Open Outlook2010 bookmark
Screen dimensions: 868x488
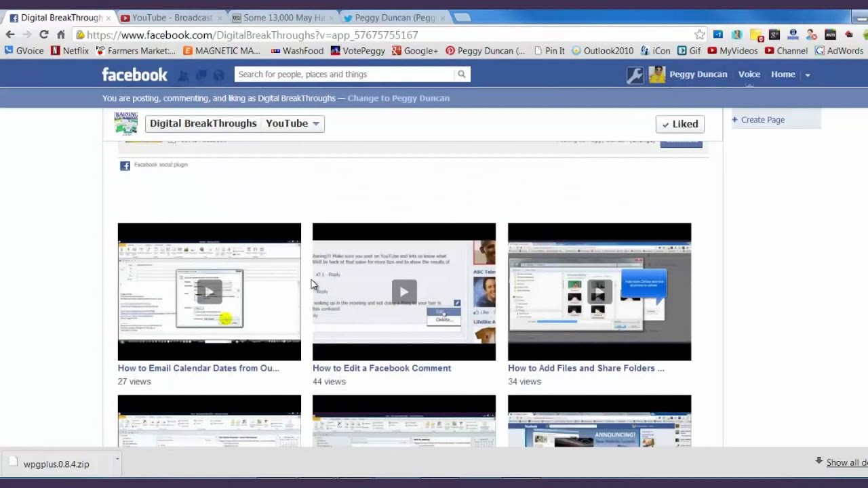[x=602, y=51]
